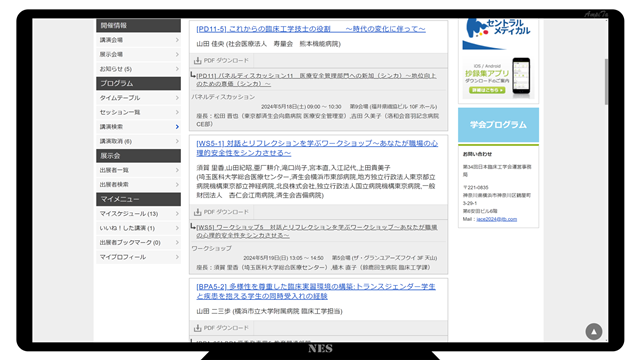Click chevron next to セッション一覧
This screenshot has height=360, width=640.
(x=177, y=112)
